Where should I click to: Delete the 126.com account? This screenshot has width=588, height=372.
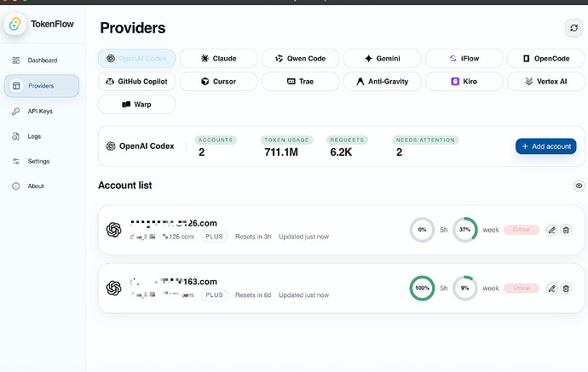[x=566, y=230]
